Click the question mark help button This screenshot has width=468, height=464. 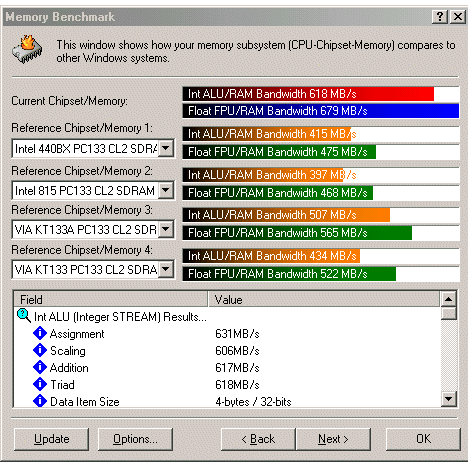pos(440,16)
